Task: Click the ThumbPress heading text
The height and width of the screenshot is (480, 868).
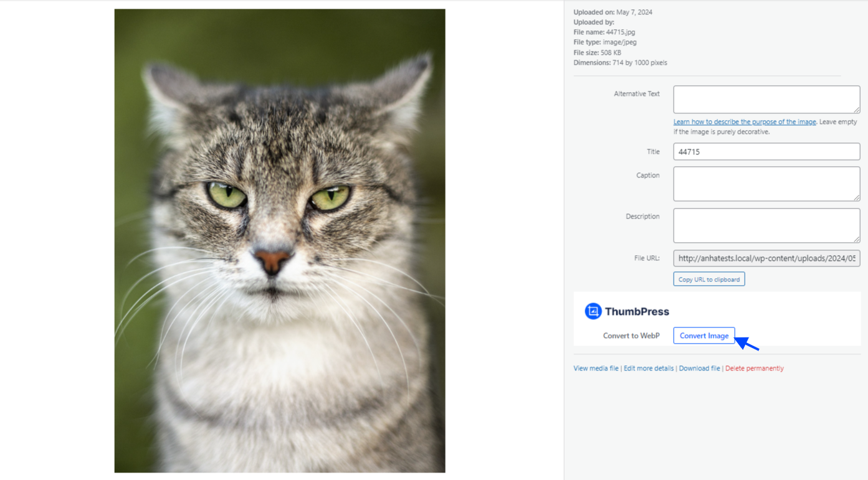Action: tap(637, 312)
